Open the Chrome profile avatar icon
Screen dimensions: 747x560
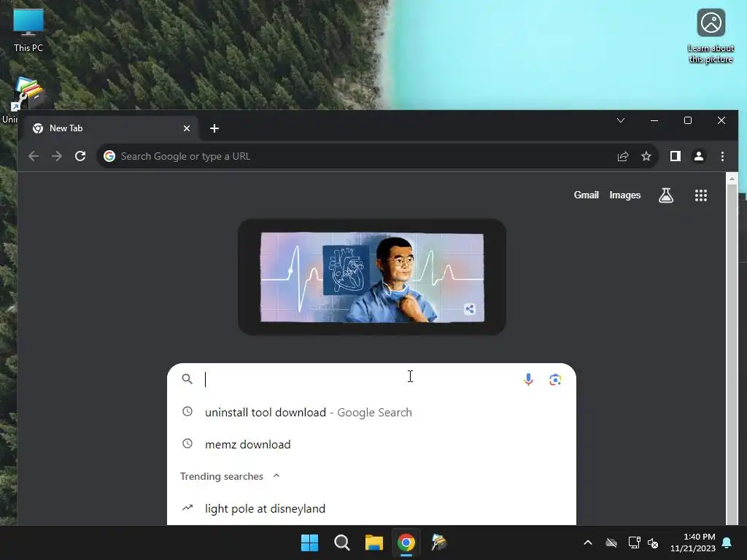[x=699, y=156]
